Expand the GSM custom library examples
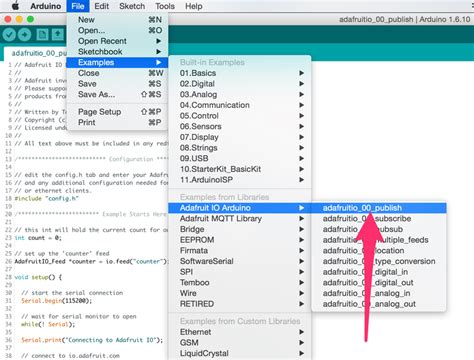This screenshot has height=360, width=474. [x=240, y=342]
